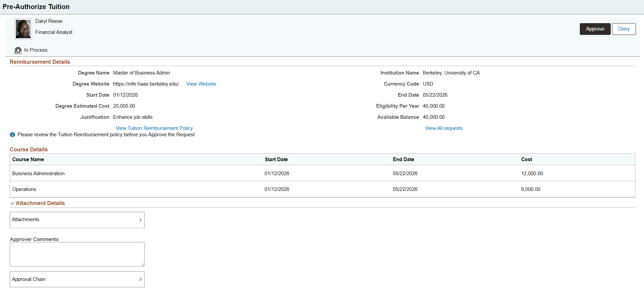Viewport: 644px width, 296px height.
Task: Click the course End Date column header
Action: 403,159
